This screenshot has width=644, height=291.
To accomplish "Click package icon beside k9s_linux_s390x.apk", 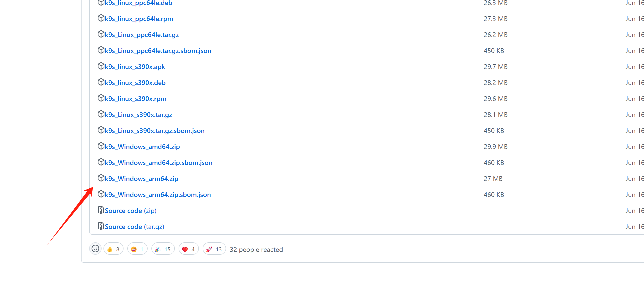I will point(101,66).
